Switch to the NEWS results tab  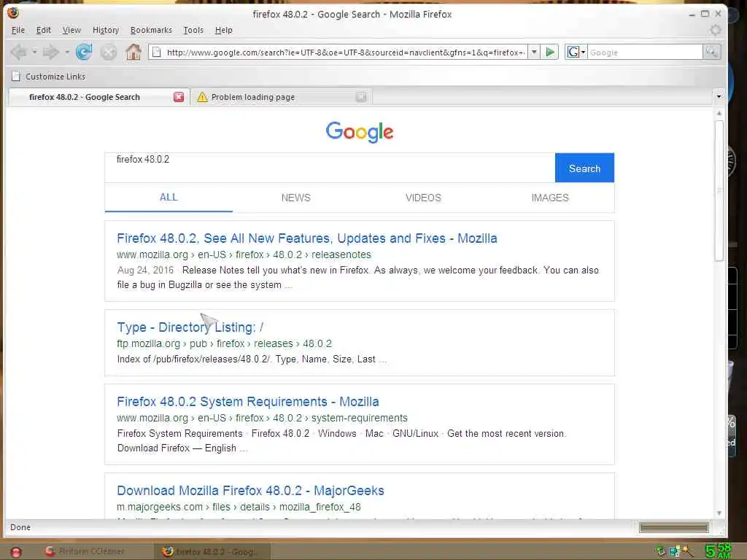(x=296, y=198)
